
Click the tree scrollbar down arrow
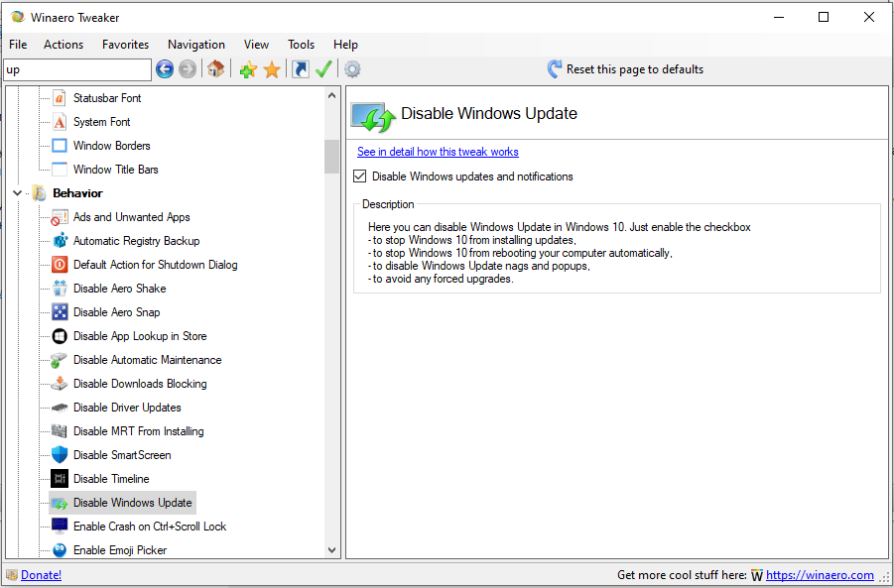(332, 550)
